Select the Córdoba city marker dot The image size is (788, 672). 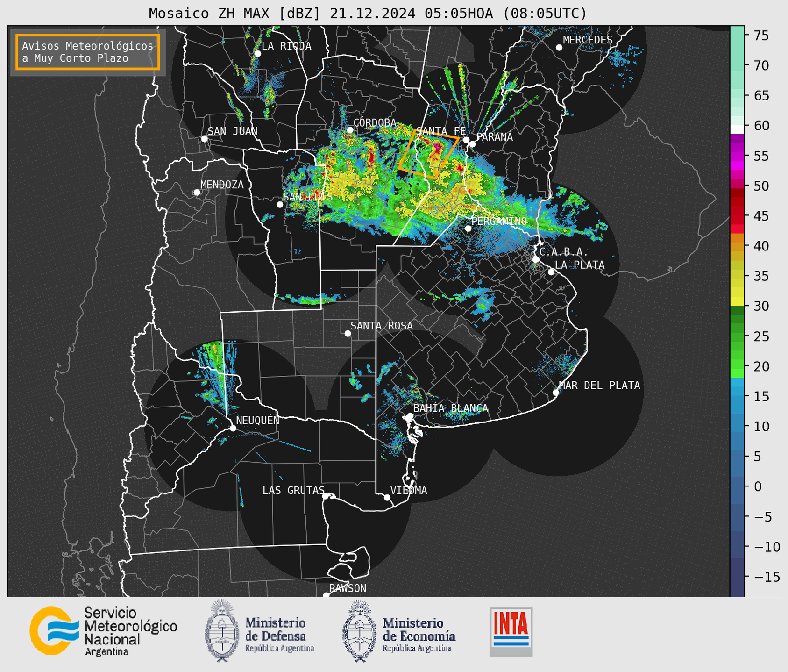350,130
